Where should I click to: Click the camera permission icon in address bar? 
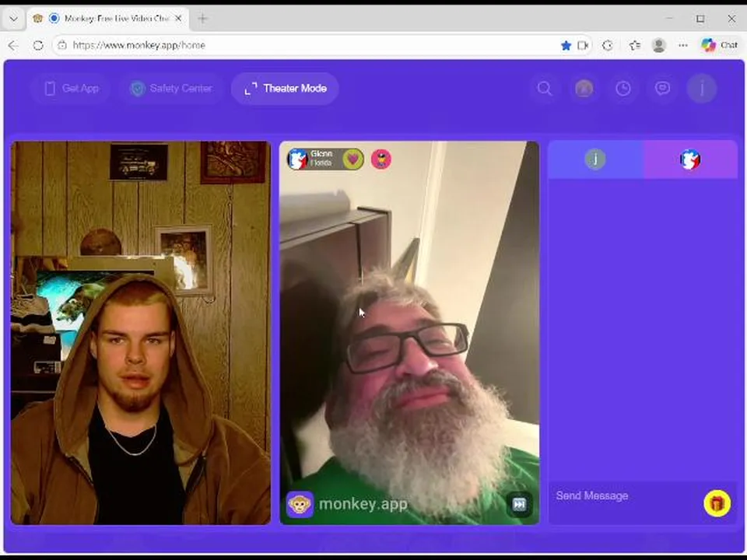pyautogui.click(x=583, y=45)
